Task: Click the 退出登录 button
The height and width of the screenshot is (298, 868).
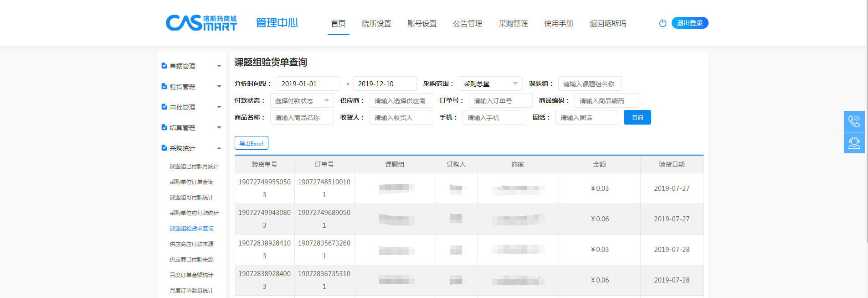Action: click(x=689, y=23)
